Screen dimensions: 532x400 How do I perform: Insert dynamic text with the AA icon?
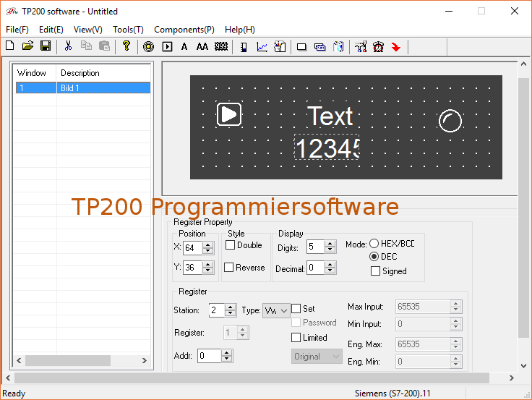tap(202, 46)
